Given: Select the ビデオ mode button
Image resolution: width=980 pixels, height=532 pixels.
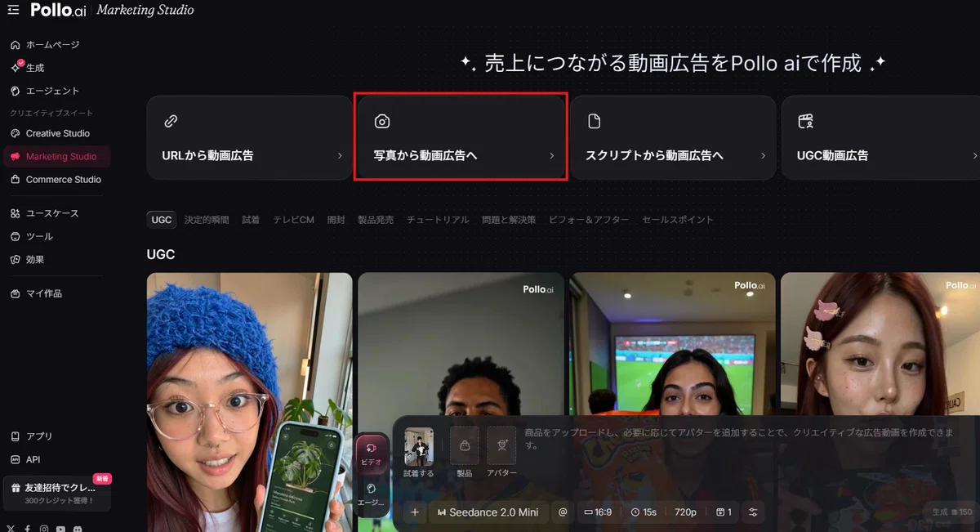Looking at the screenshot, I should tap(372, 453).
